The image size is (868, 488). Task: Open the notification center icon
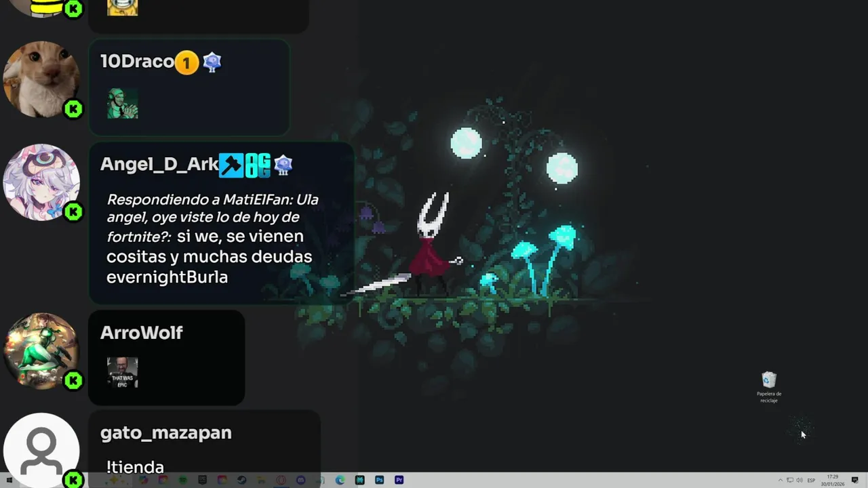(x=854, y=480)
